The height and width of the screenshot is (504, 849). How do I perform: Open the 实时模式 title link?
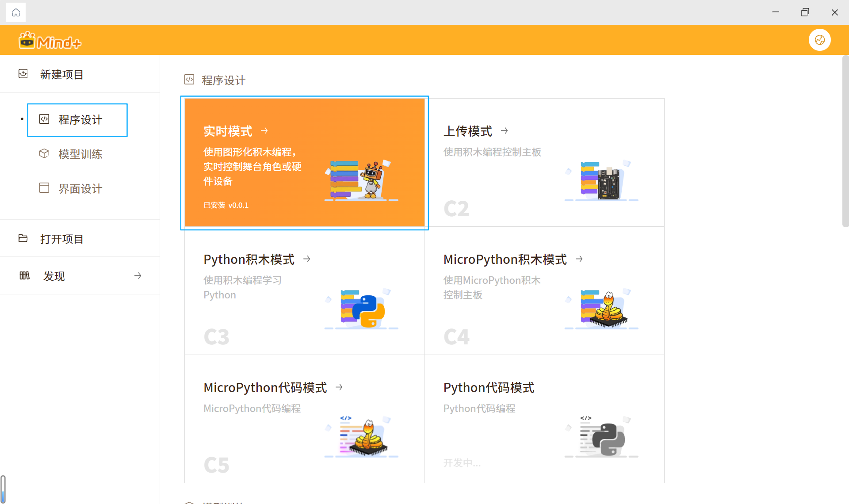pyautogui.click(x=228, y=131)
